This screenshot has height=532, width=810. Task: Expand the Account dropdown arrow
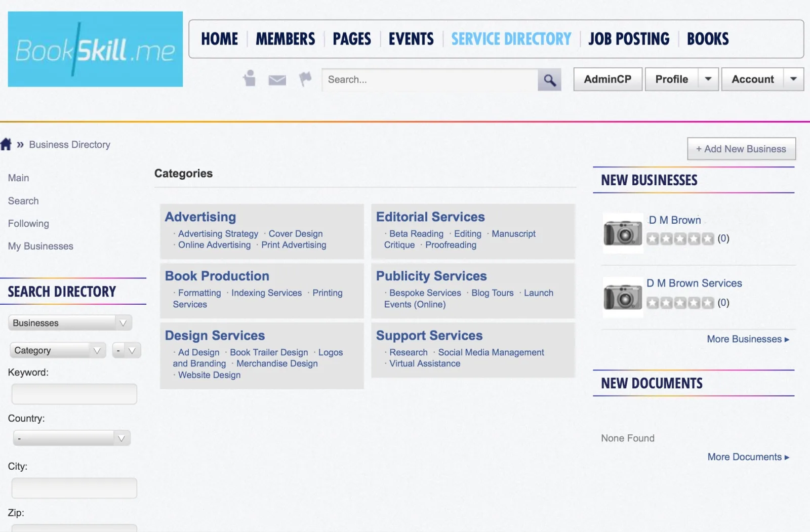pos(793,79)
